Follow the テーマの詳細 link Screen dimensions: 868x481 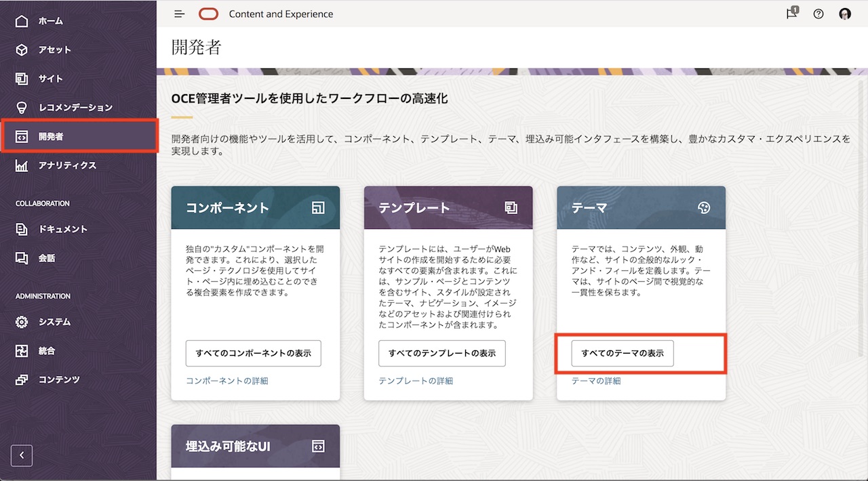point(595,381)
